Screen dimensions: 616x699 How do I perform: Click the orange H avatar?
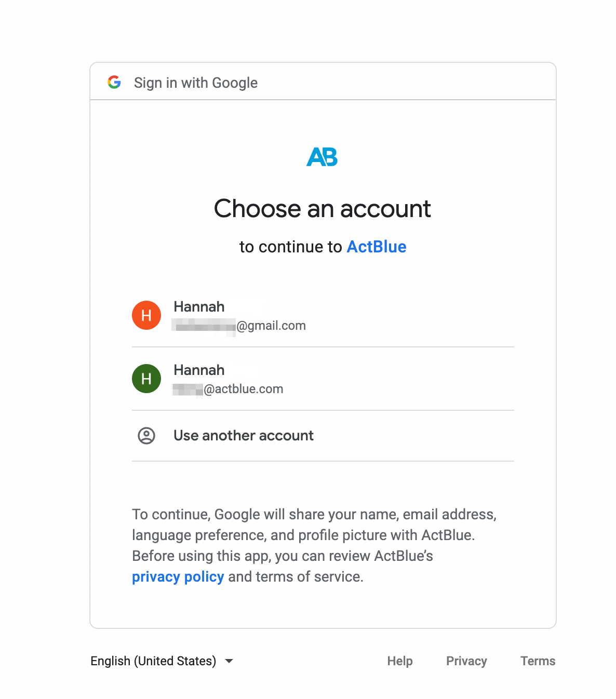coord(146,315)
